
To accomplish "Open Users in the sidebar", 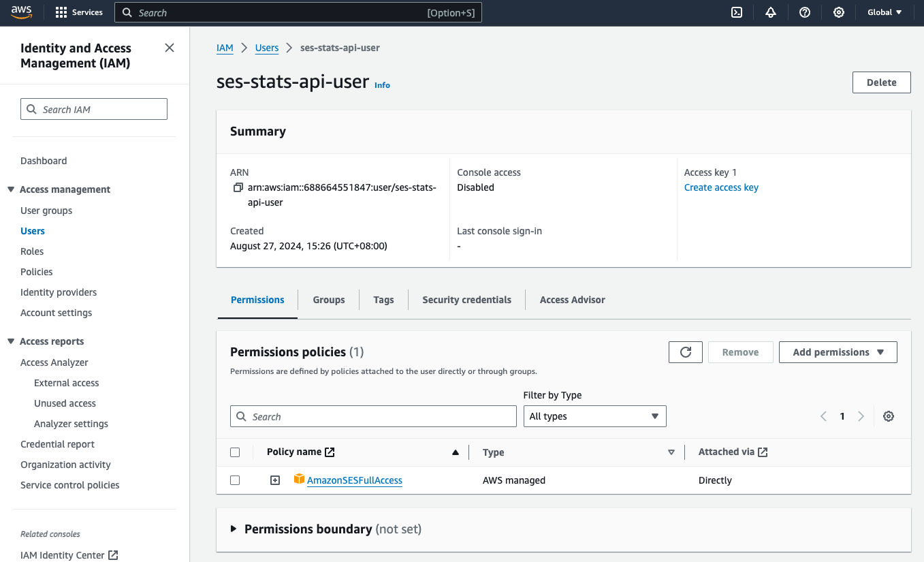I will pyautogui.click(x=33, y=231).
